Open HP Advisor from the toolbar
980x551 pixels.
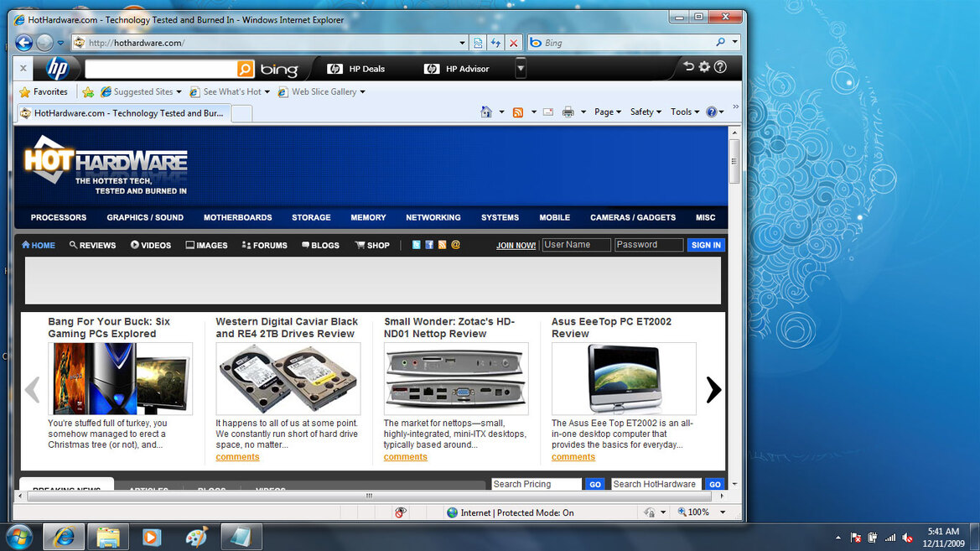[x=456, y=69]
